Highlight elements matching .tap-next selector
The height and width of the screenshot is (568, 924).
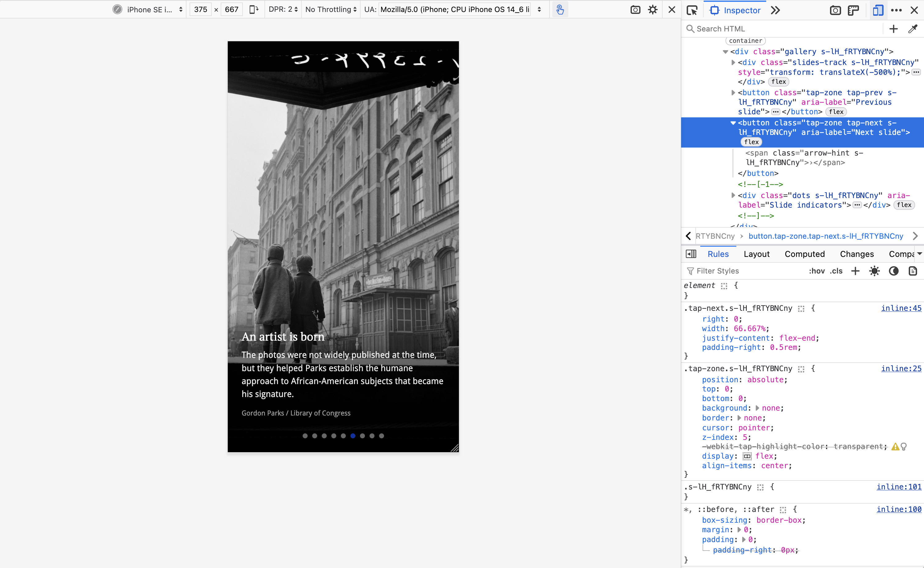point(801,308)
